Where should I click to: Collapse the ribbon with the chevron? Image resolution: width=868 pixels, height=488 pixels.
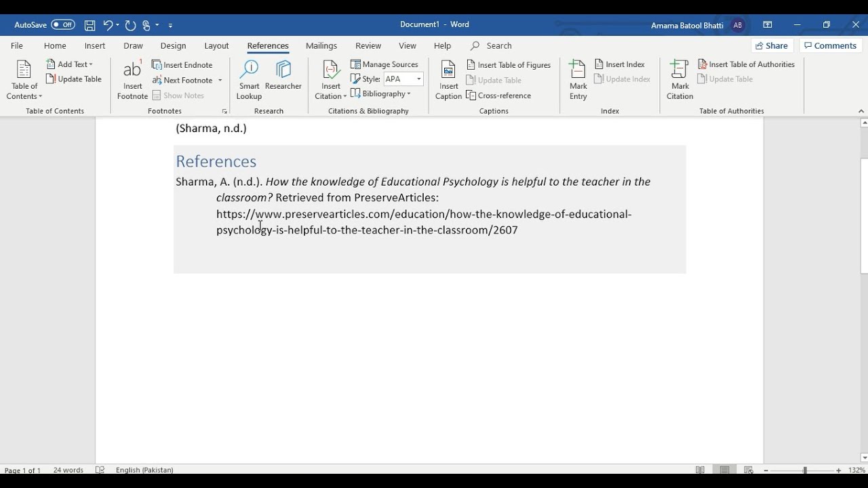[x=862, y=111]
